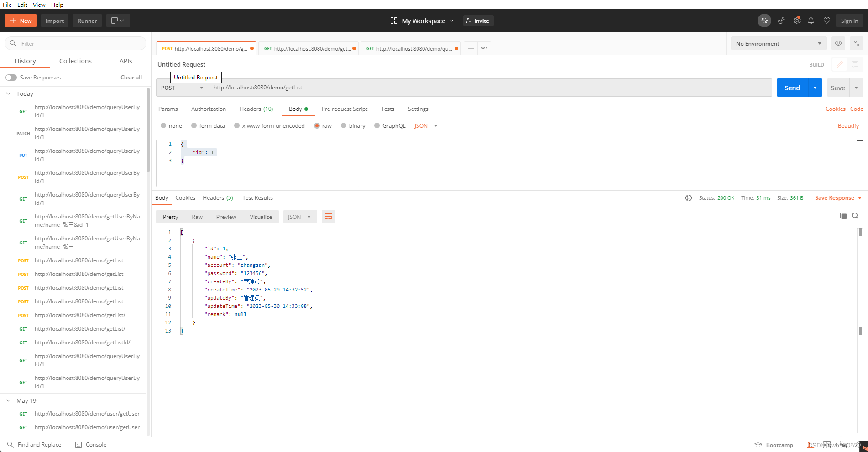Click the Runner button
This screenshot has height=452, width=868.
87,21
